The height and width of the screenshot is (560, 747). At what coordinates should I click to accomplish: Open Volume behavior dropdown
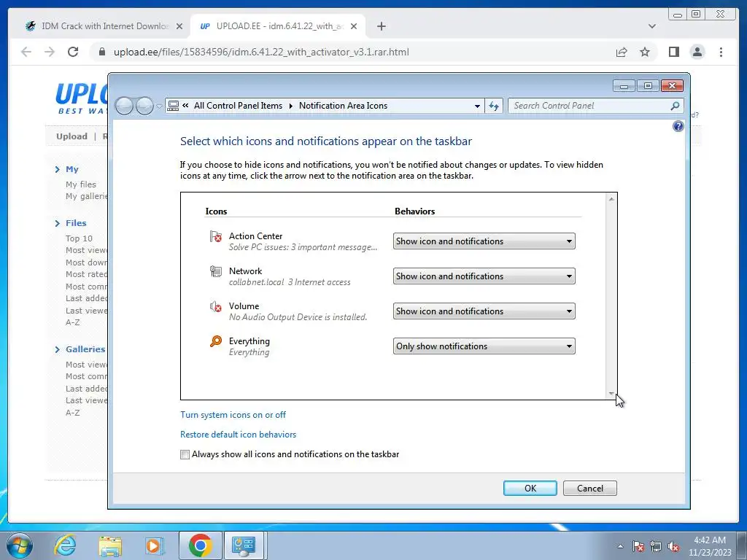(x=484, y=311)
